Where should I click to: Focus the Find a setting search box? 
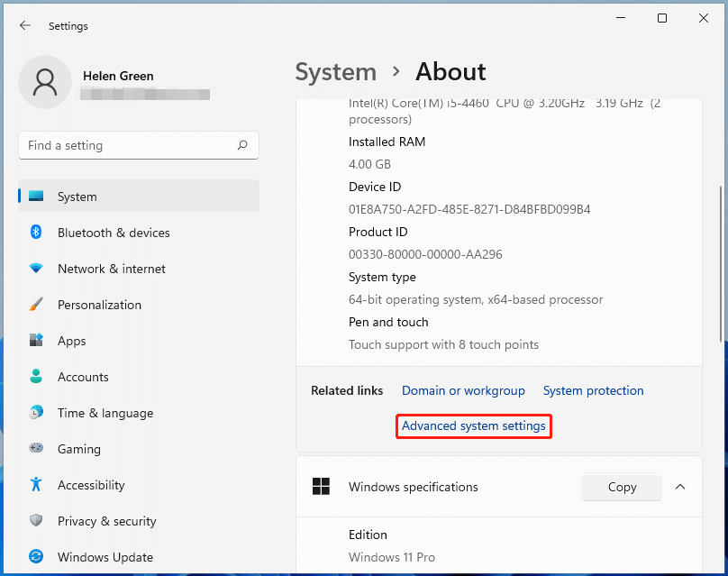(139, 145)
